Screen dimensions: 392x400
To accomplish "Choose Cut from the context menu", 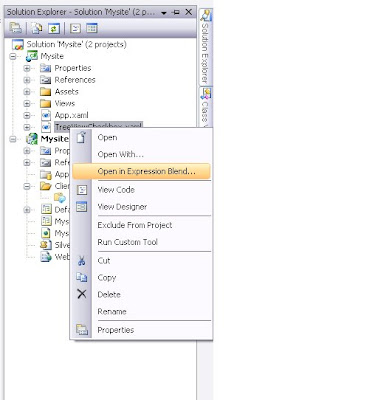I will pos(142,261).
